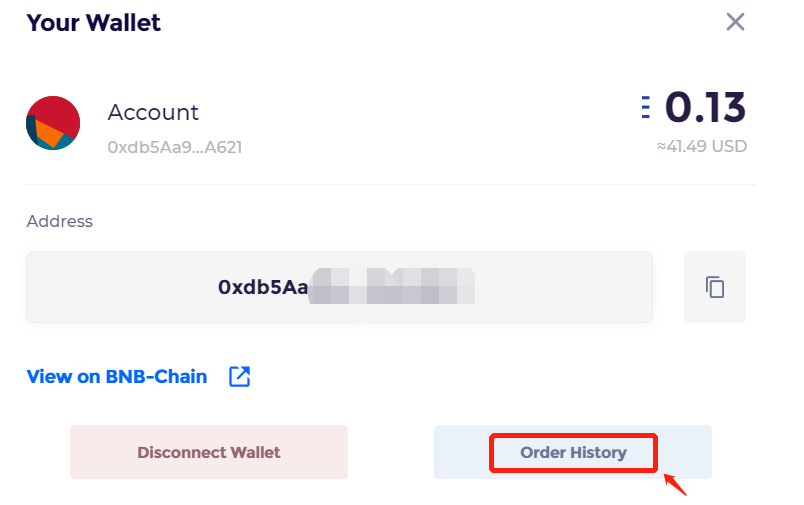Click inside the wallet address field
804x505 pixels.
pyautogui.click(x=339, y=287)
